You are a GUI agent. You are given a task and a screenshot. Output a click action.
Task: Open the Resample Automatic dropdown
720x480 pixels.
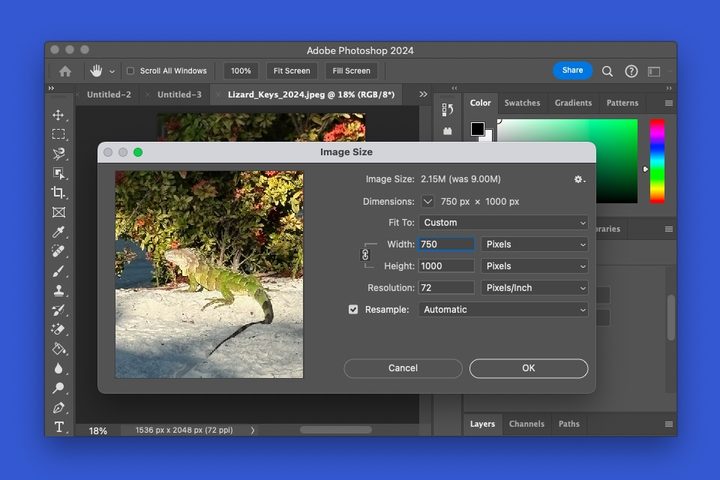point(503,310)
